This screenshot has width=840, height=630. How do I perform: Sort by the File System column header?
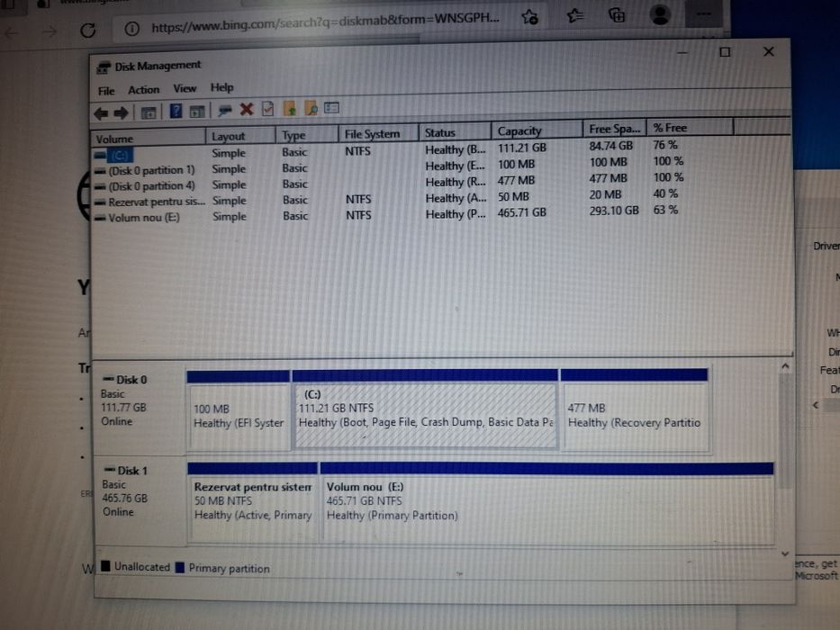pos(378,133)
